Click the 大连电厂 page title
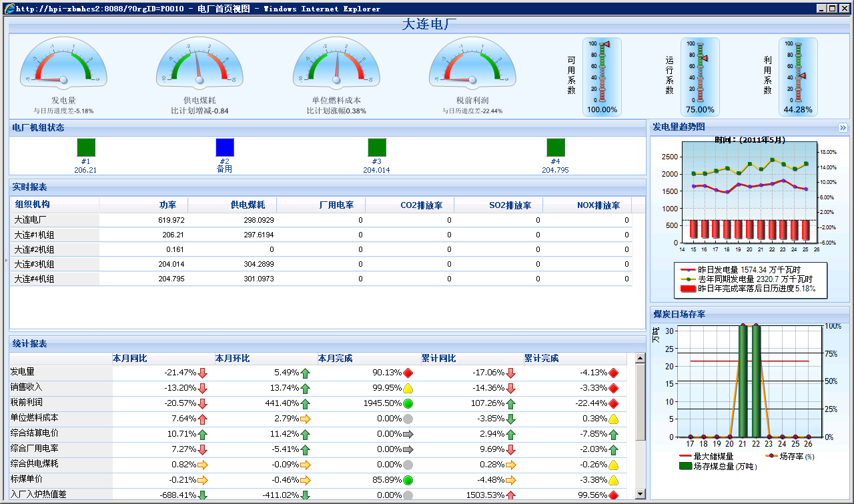This screenshot has width=854, height=504. (430, 25)
